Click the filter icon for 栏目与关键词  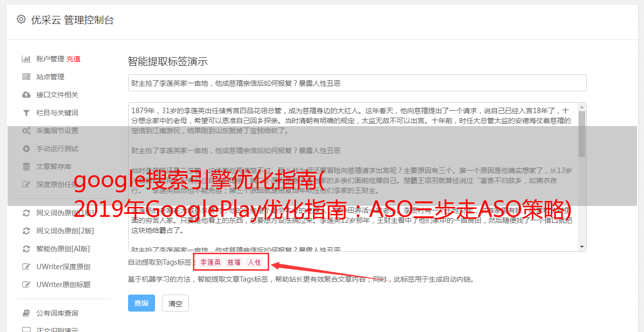coord(26,113)
